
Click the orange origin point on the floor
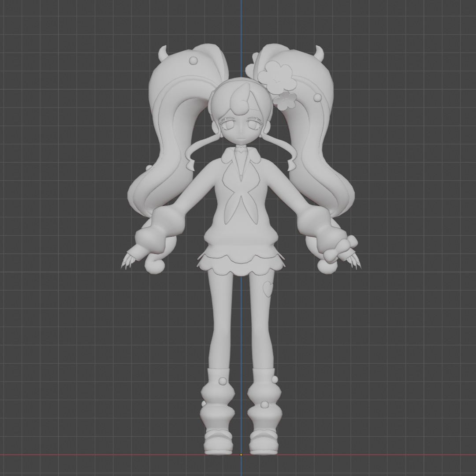point(241,454)
